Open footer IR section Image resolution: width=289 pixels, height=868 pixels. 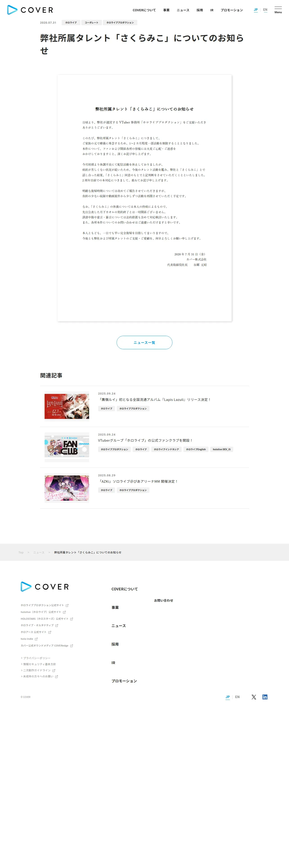(x=113, y=663)
